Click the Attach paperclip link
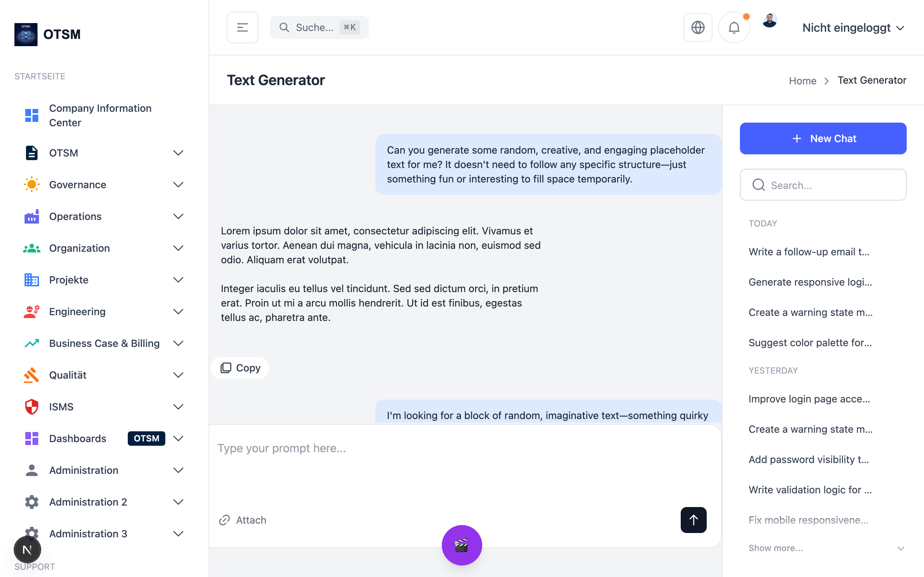This screenshot has height=577, width=924. 243,520
